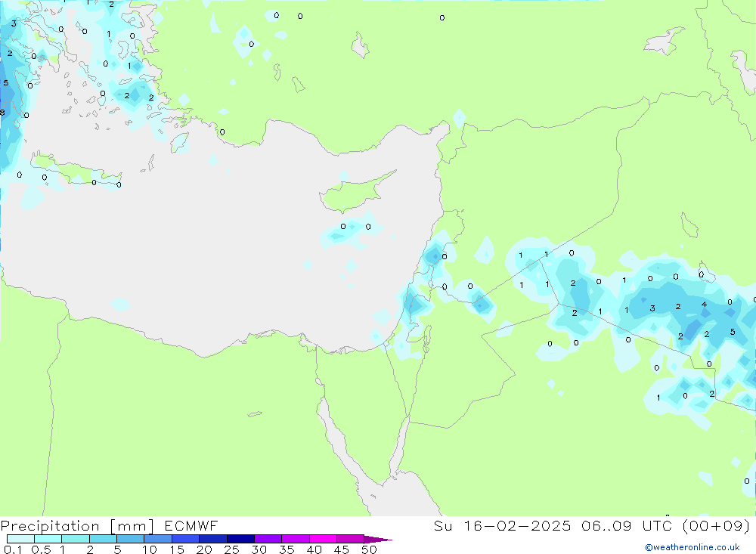The height and width of the screenshot is (554, 756).
Task: Click the ECMWF model label
Action: tap(191, 526)
